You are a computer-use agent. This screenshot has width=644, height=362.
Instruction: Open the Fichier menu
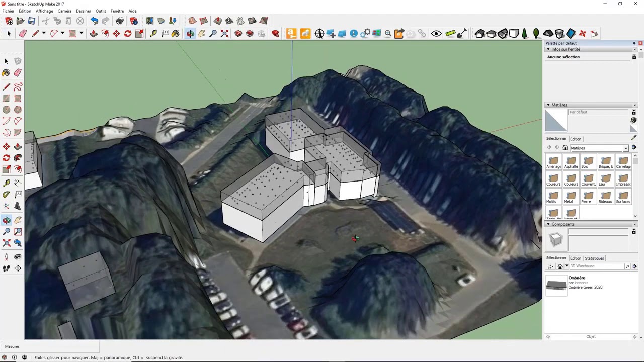pyautogui.click(x=8, y=11)
